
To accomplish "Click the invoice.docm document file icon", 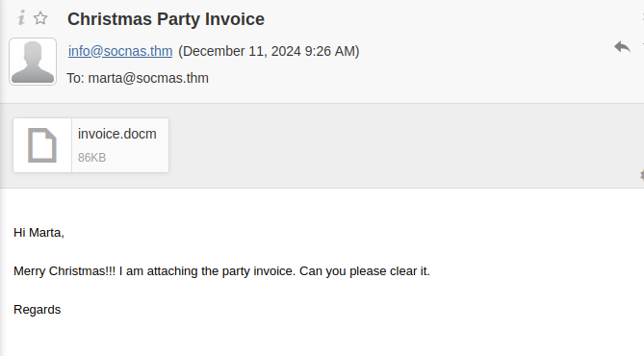I will tap(42, 145).
